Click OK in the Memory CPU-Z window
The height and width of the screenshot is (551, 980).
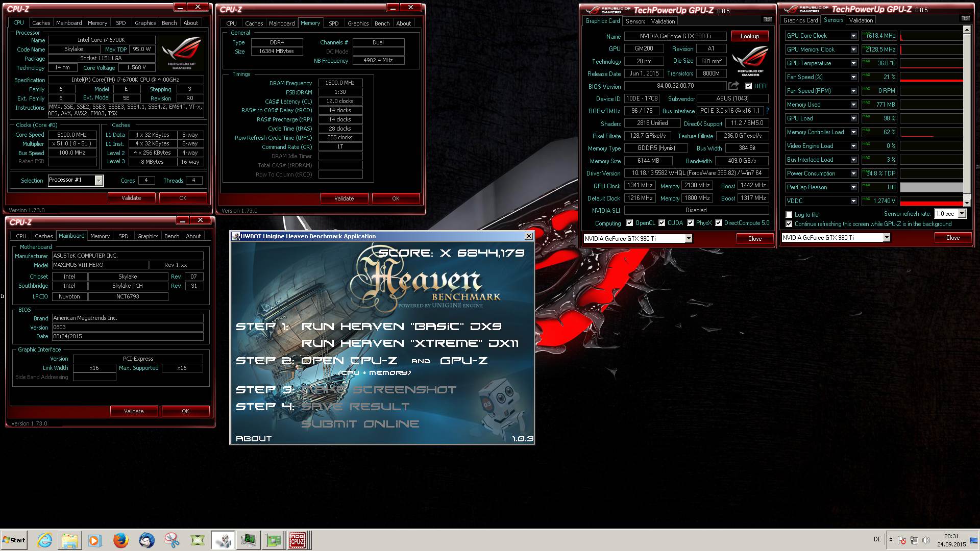pos(396,198)
